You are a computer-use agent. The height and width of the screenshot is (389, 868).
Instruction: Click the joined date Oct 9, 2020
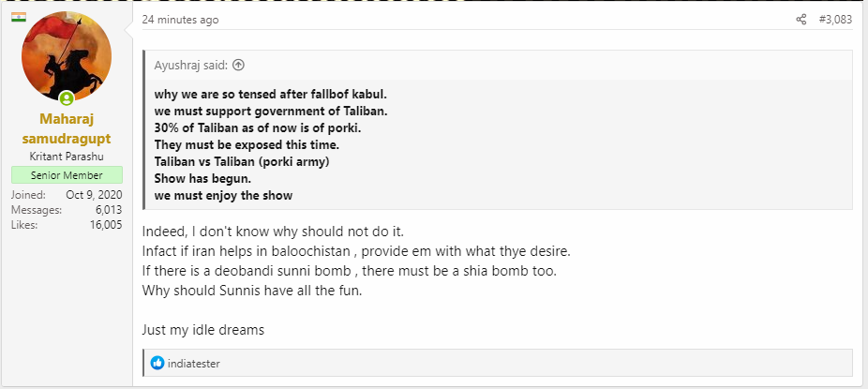94,195
